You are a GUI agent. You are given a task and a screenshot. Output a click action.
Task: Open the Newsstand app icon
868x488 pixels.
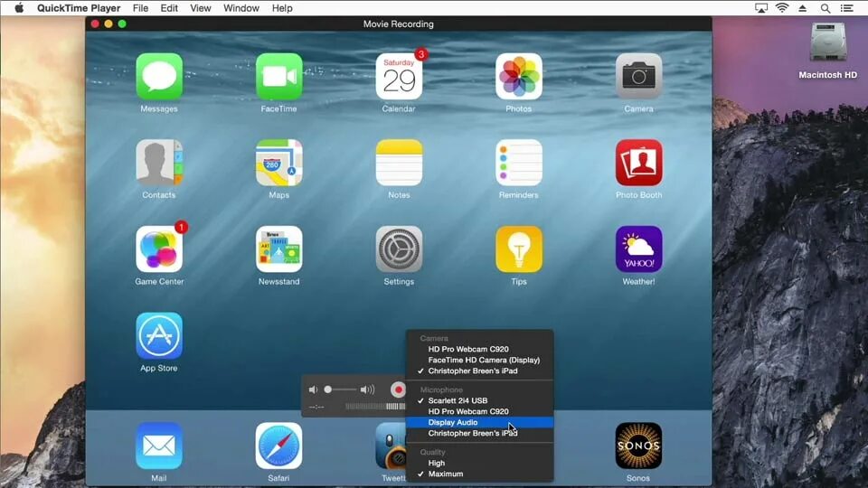coord(279,249)
